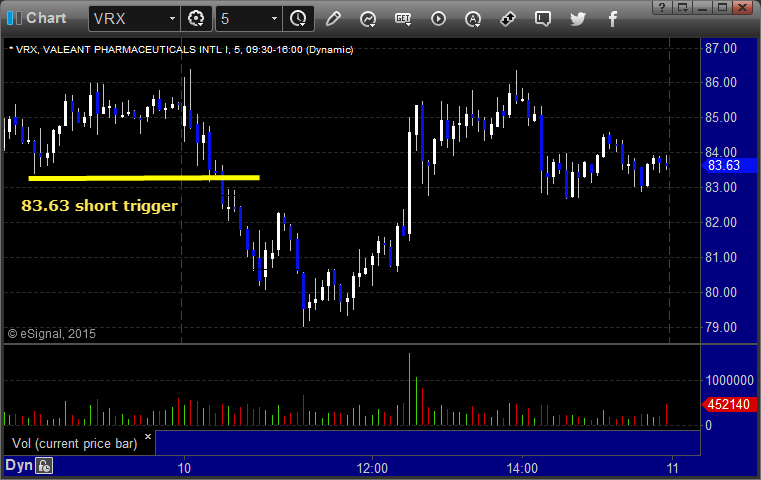Share chart via Facebook icon
The image size is (761, 480).
point(613,19)
